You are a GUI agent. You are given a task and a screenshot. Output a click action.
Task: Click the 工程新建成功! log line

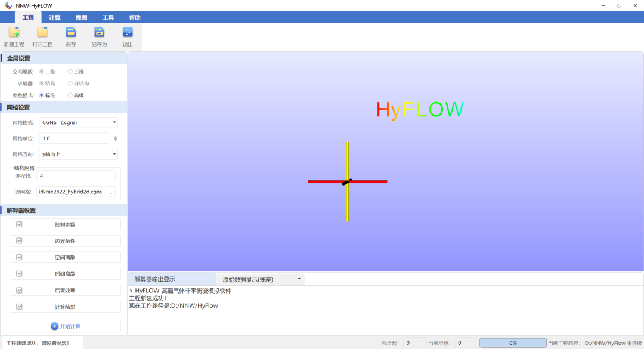coord(148,298)
